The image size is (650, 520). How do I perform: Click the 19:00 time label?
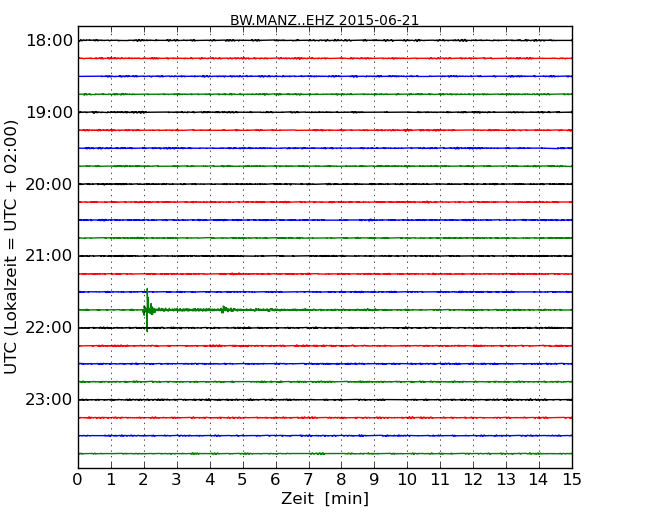49,112
